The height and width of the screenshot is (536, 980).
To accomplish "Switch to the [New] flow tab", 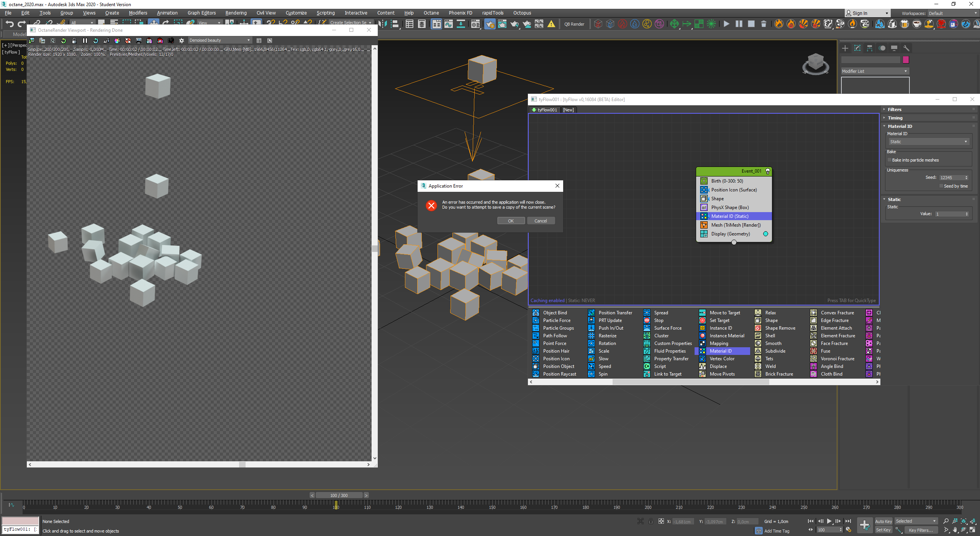I will pyautogui.click(x=568, y=110).
